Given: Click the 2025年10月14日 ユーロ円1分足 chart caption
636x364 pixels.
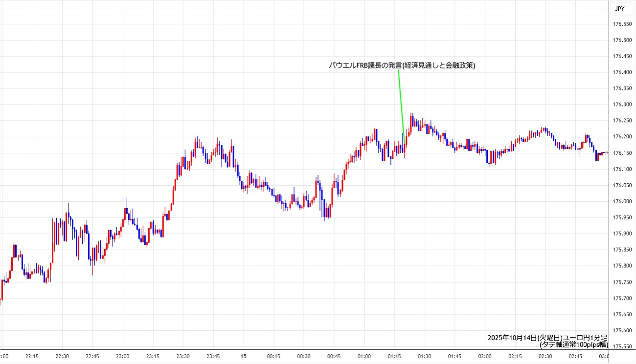Looking at the screenshot, I should point(547,338).
